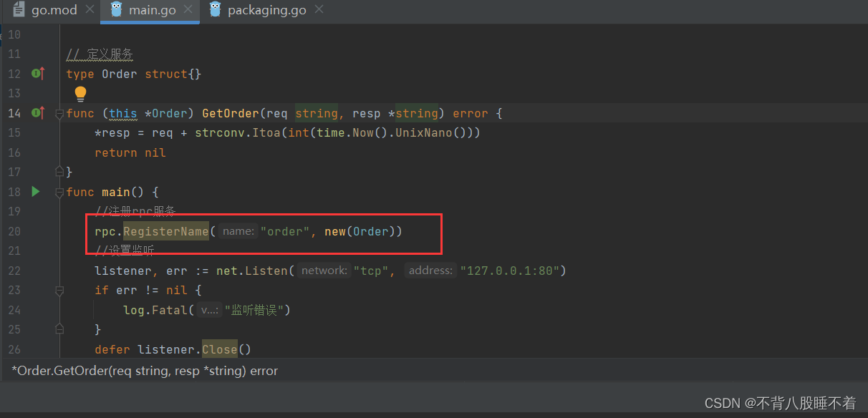Open the packaging.go tab
The height and width of the screenshot is (418, 868).
coord(266,10)
